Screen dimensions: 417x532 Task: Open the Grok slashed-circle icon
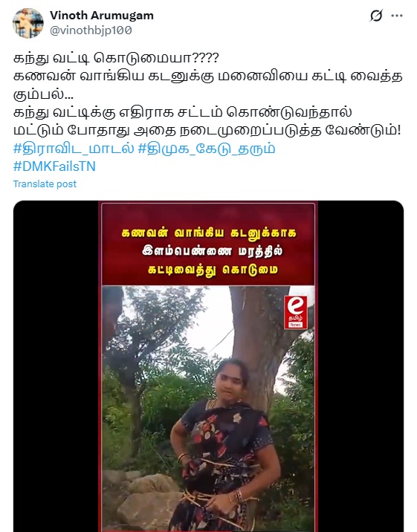(x=376, y=16)
